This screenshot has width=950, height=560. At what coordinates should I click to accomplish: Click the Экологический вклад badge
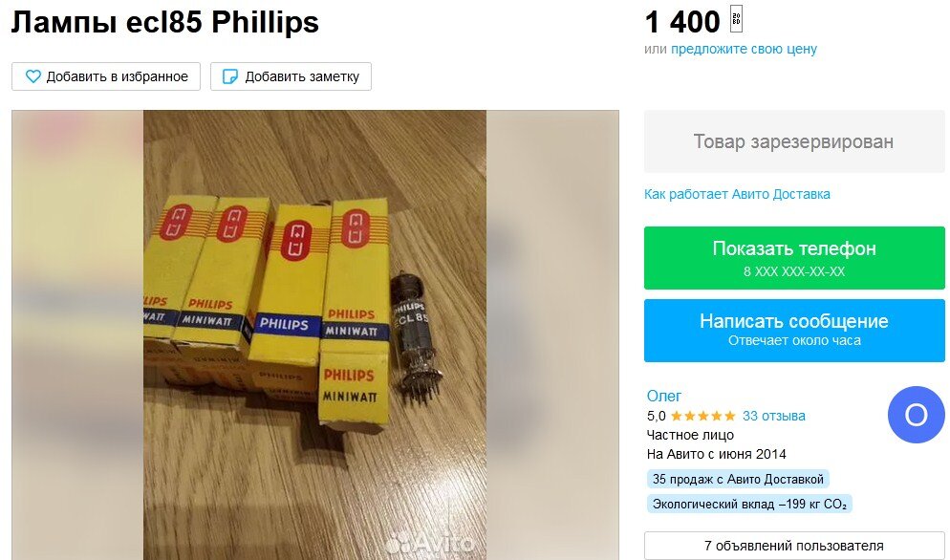tap(749, 505)
